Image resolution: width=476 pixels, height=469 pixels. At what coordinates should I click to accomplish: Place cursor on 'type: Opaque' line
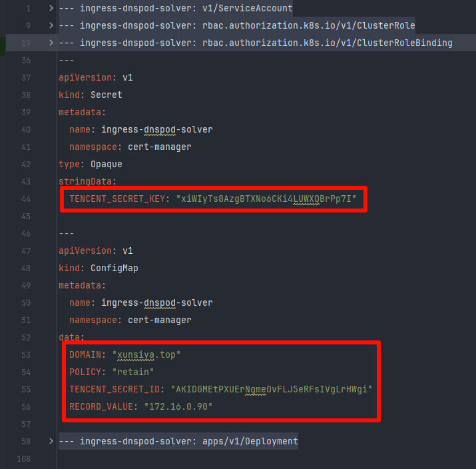pyautogui.click(x=91, y=165)
